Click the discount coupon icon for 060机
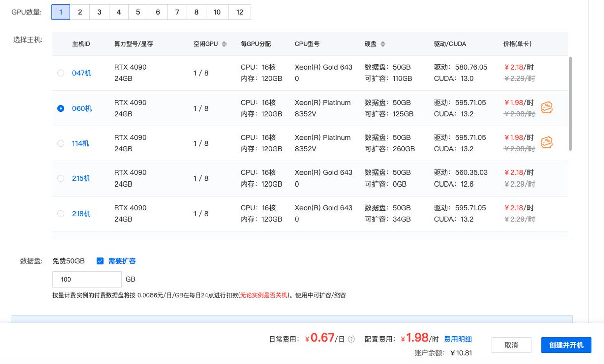The image size is (604, 364). (546, 107)
